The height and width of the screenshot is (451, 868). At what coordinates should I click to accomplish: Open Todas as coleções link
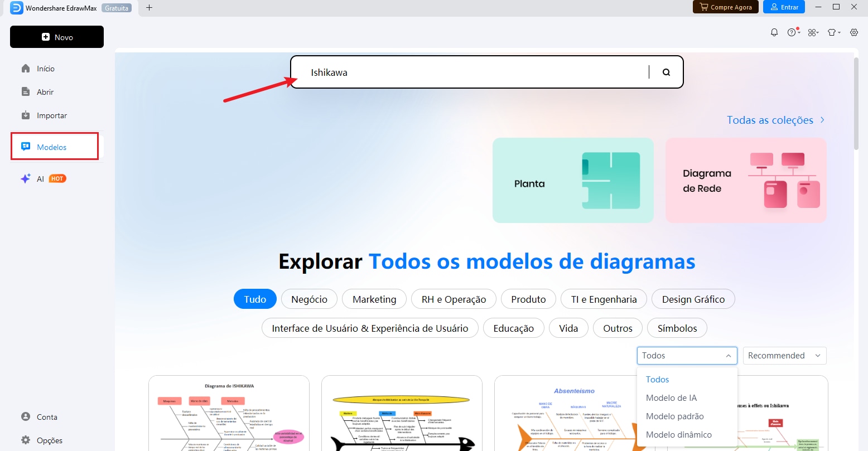[x=770, y=119]
